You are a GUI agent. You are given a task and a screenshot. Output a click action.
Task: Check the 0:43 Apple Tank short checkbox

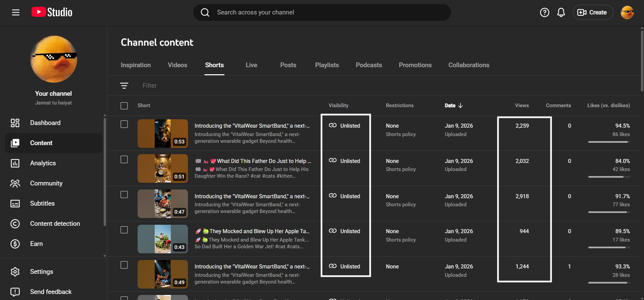tap(124, 230)
